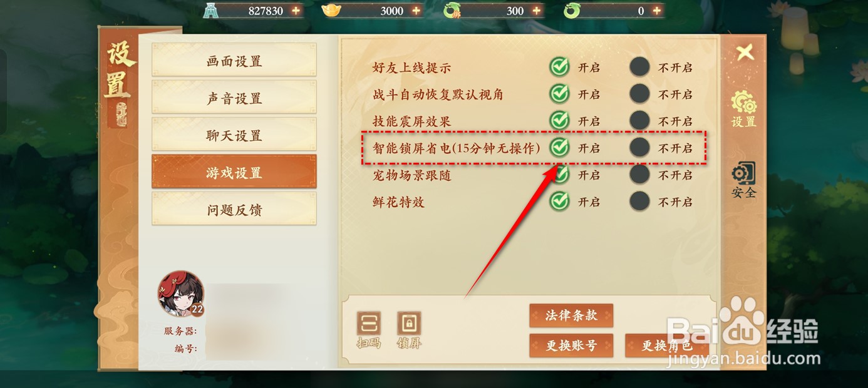Disable 好友上线提示 with 不开启 option

point(639,67)
